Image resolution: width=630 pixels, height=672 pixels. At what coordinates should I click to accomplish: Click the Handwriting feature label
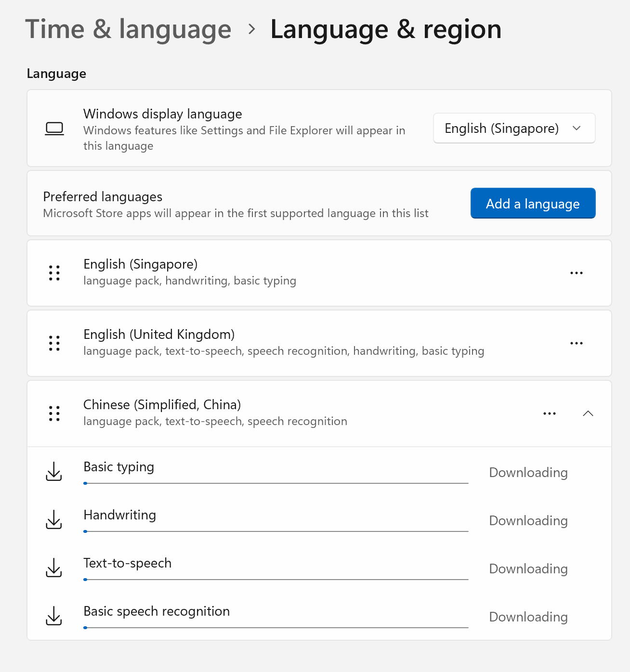(120, 515)
